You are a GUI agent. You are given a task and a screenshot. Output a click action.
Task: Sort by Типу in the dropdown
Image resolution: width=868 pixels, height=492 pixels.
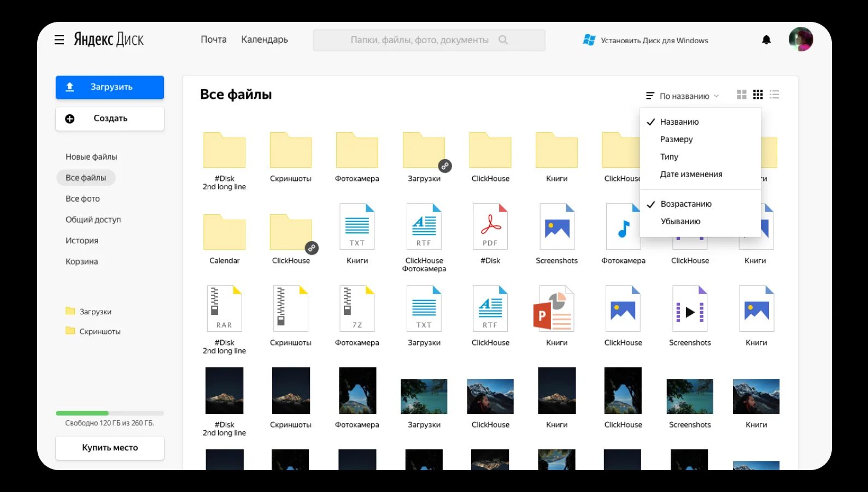coord(669,157)
